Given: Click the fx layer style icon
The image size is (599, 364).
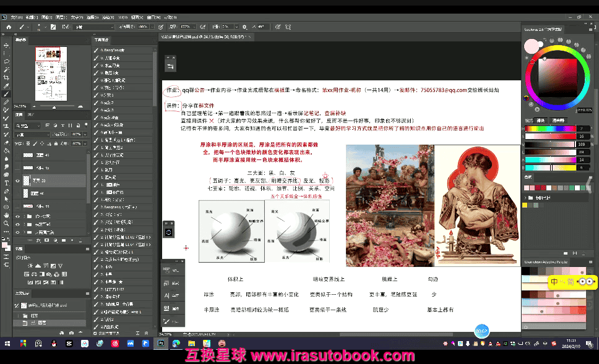Looking at the screenshot, I should coord(38,240).
